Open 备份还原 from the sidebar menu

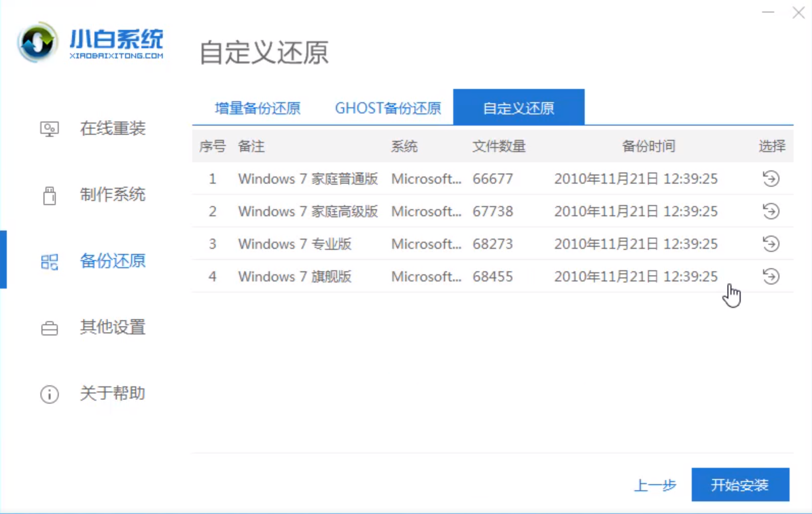pyautogui.click(x=112, y=261)
